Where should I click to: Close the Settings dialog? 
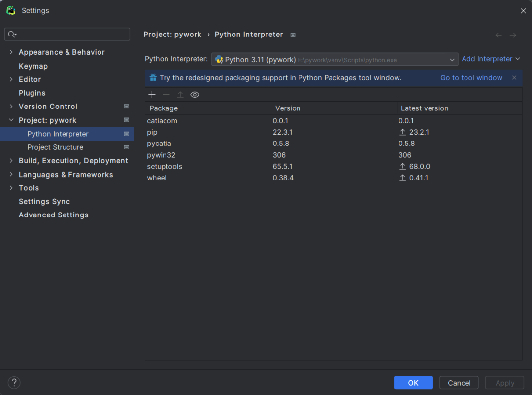(x=523, y=11)
